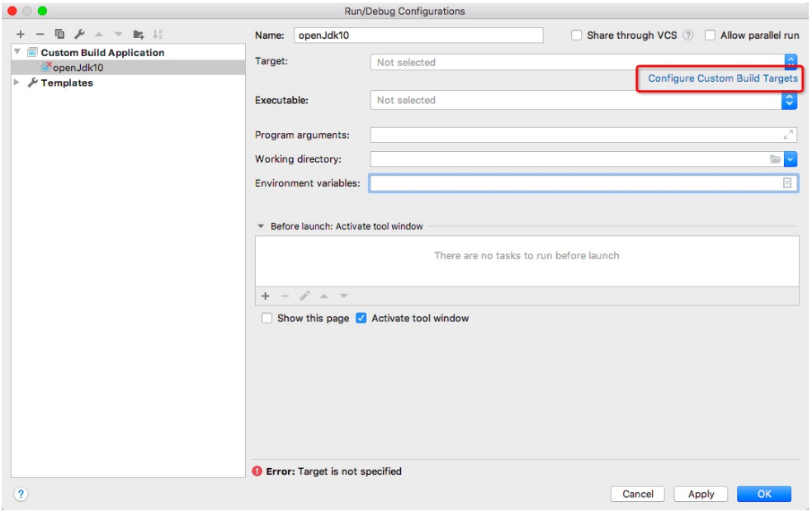Click the empty before launch tasks list
The image size is (812, 516).
click(526, 261)
